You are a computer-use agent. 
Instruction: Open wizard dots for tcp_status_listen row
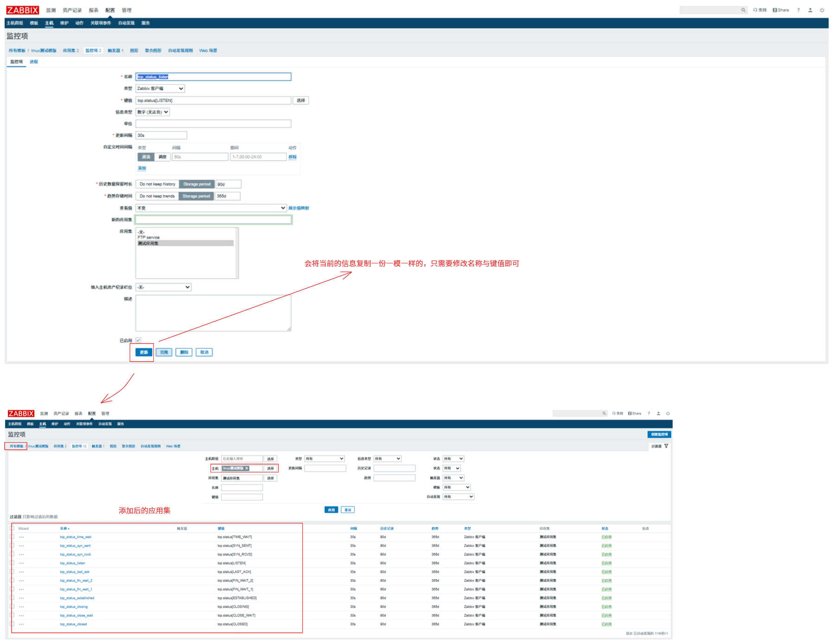coord(21,563)
